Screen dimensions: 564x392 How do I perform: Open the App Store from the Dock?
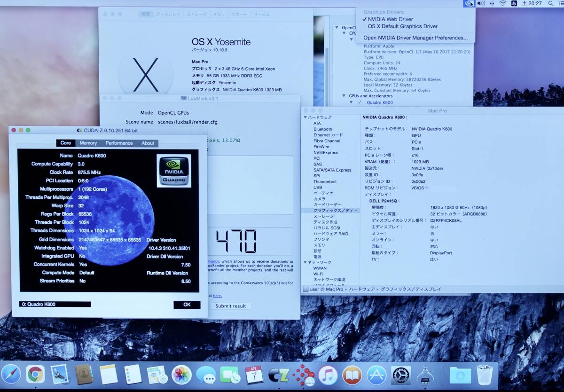(376, 375)
